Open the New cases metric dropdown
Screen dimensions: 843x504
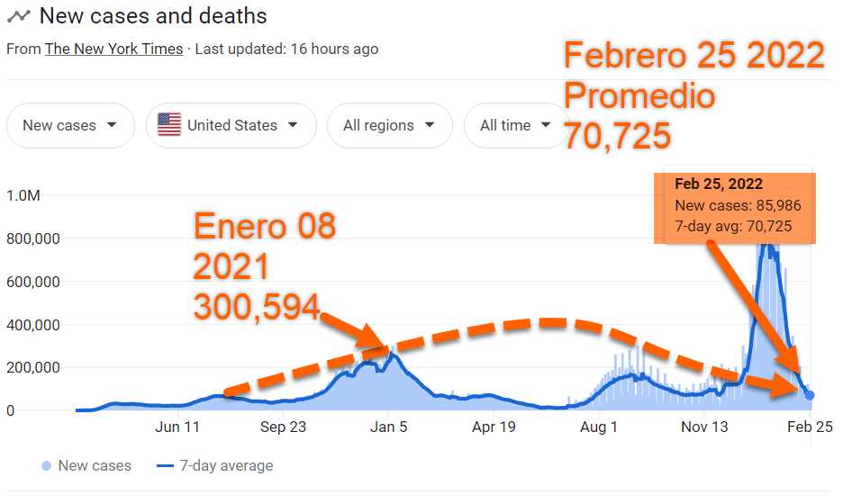coord(70,125)
